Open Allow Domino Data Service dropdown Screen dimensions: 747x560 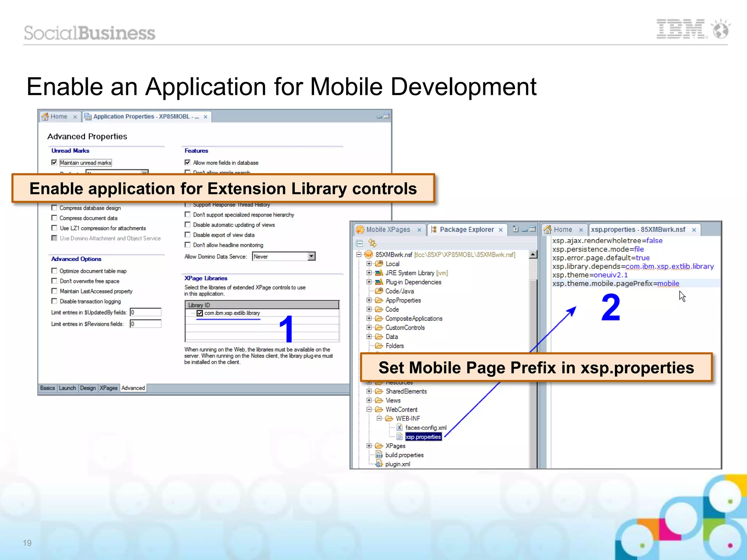coord(311,256)
